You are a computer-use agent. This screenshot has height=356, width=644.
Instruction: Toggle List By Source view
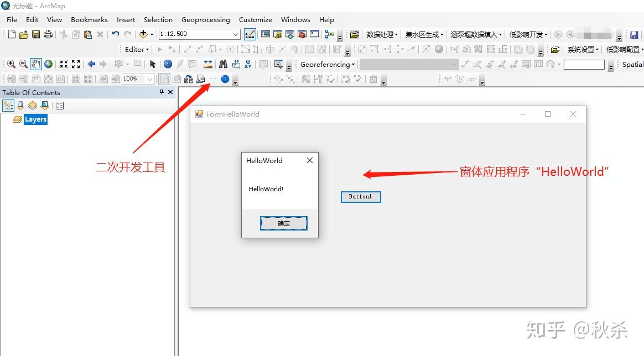click(x=20, y=105)
